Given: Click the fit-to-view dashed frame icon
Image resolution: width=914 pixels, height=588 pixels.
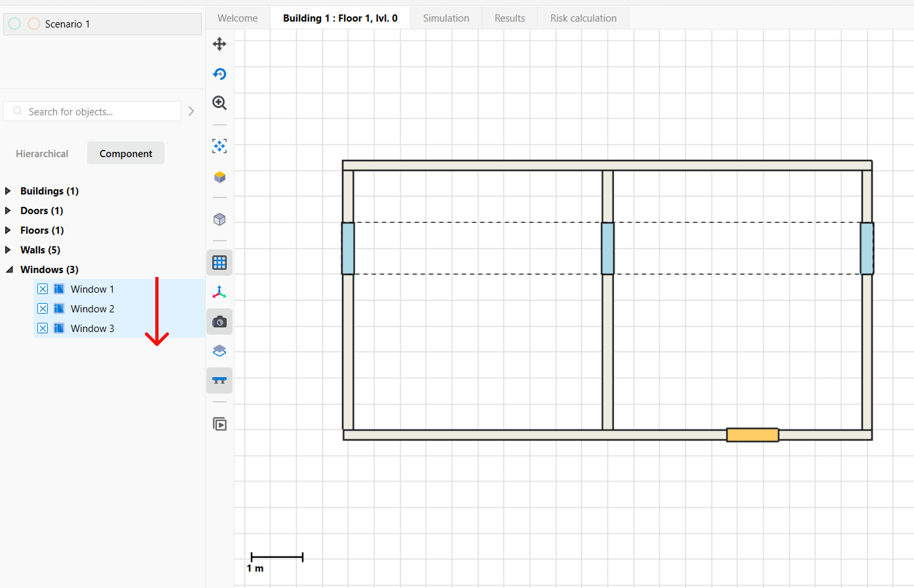Looking at the screenshot, I should (219, 146).
